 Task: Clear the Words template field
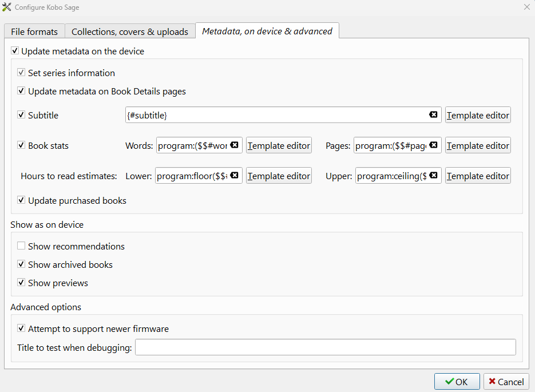(234, 145)
